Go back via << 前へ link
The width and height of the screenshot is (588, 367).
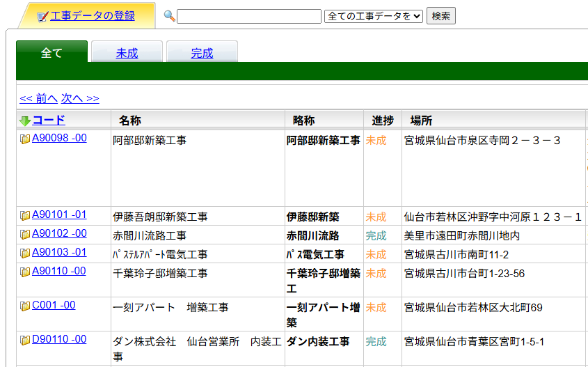pos(38,98)
